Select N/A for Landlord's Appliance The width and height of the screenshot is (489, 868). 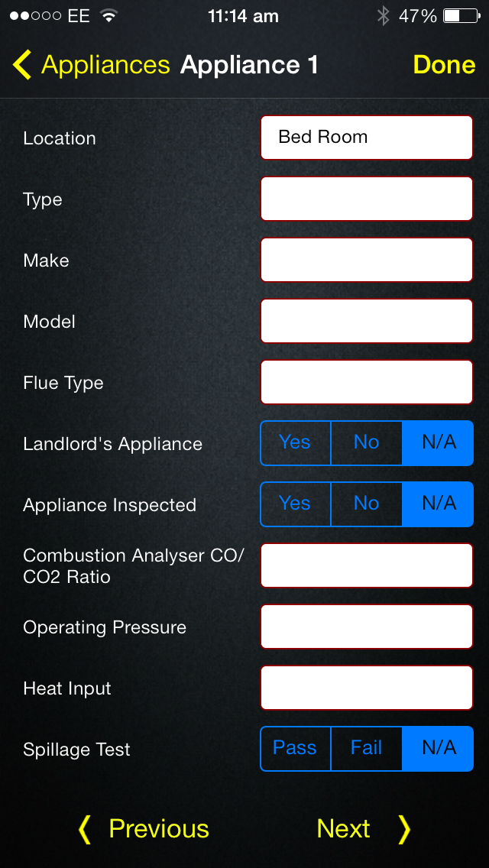439,443
